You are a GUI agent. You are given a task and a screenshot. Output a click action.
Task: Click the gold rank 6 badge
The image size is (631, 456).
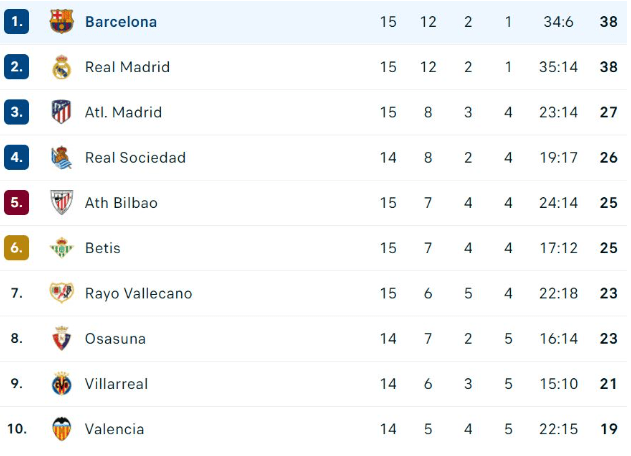(x=16, y=248)
